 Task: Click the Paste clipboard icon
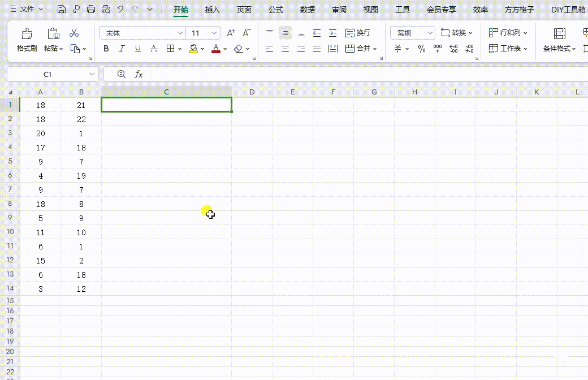coord(53,33)
